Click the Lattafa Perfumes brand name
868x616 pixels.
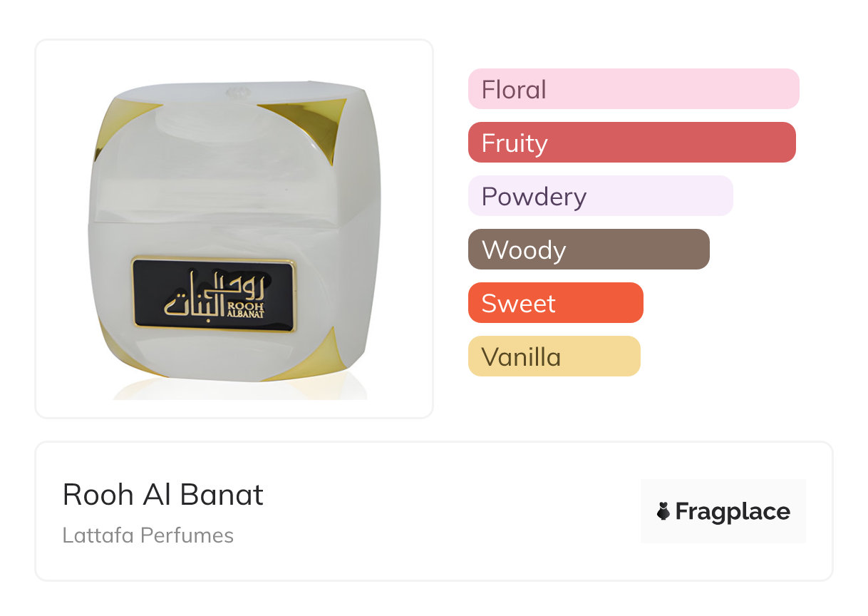(x=148, y=535)
